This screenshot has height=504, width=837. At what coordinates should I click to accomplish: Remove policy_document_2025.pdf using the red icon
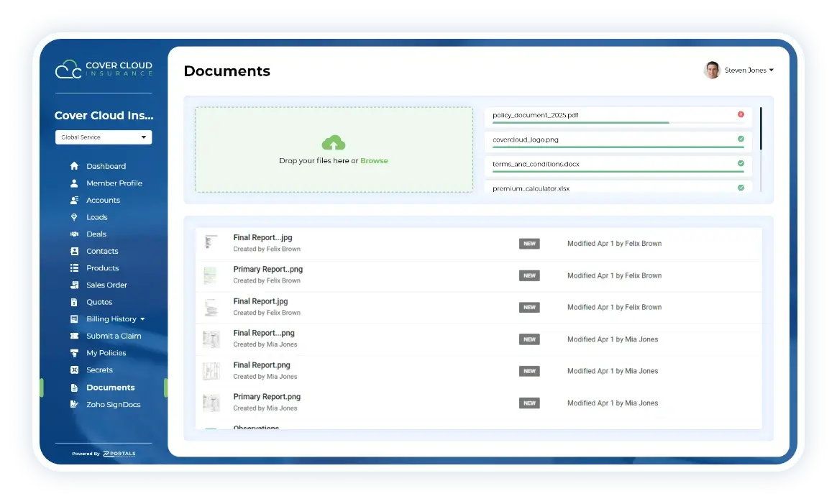(741, 114)
